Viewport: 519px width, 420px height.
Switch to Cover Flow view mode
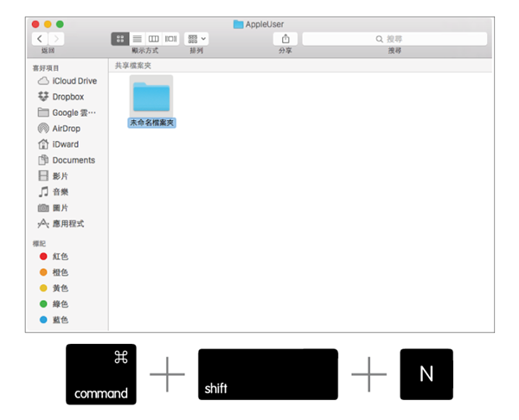pos(170,39)
